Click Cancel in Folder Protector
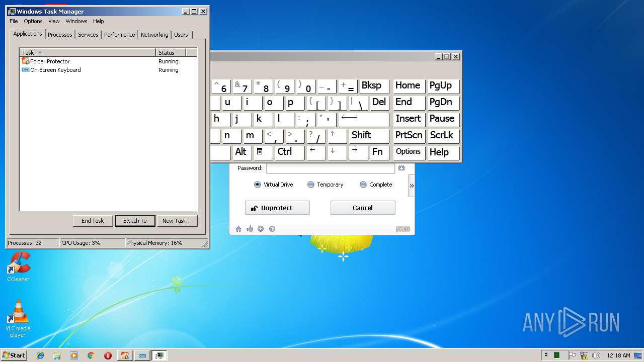The image size is (644, 362). (363, 208)
